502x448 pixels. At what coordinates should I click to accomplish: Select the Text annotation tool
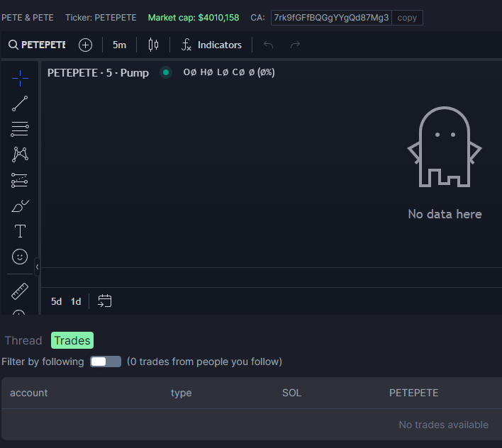click(20, 231)
